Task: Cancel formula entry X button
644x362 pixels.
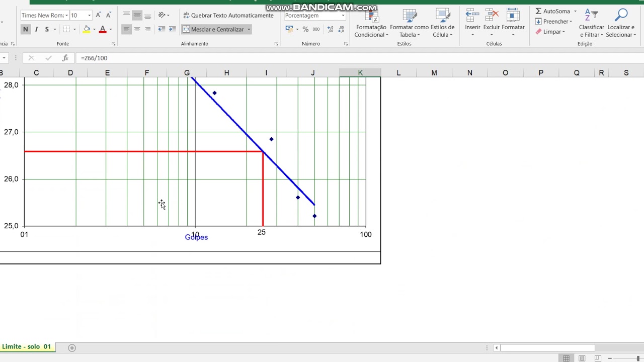Action: point(31,58)
